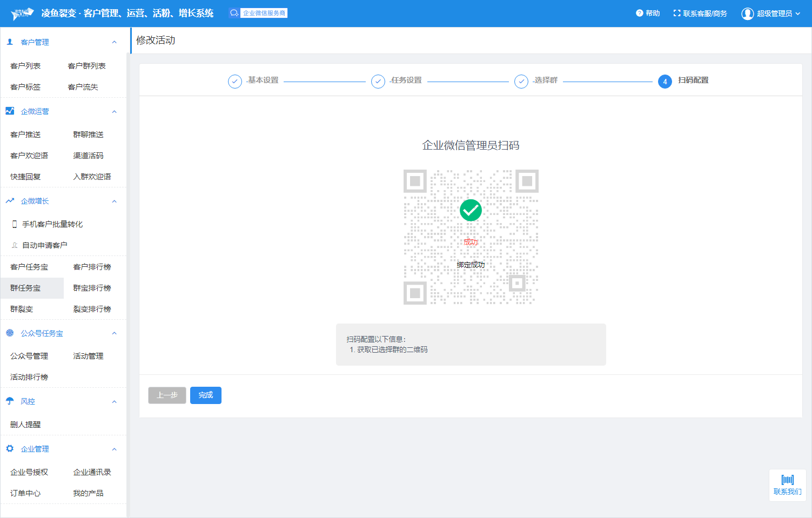Screen dimensions: 812x518
Task: Click the 完成 button
Action: [x=205, y=395]
